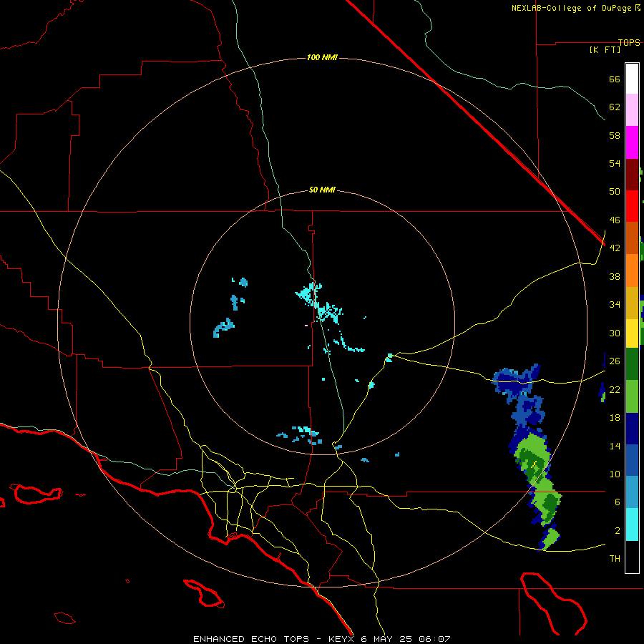Click the legend value 66
Image resolution: width=644 pixels, height=644 pixels.
[x=615, y=79]
